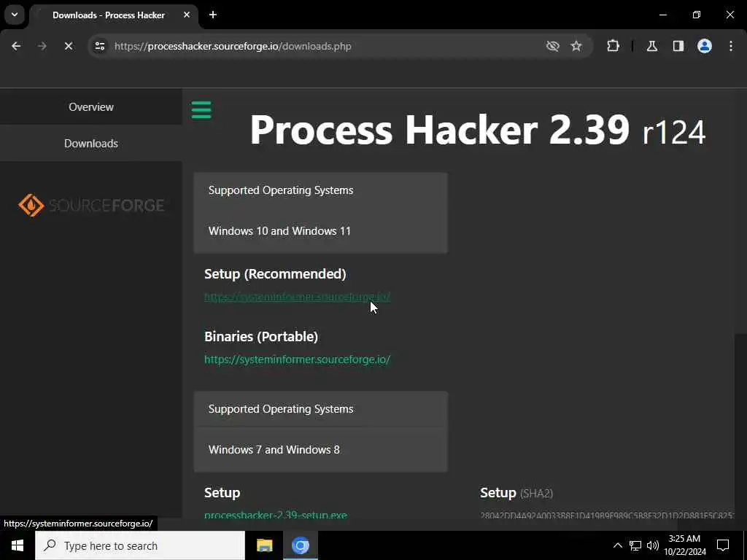Go back with the browser back arrow
The height and width of the screenshot is (560, 747).
point(16,46)
